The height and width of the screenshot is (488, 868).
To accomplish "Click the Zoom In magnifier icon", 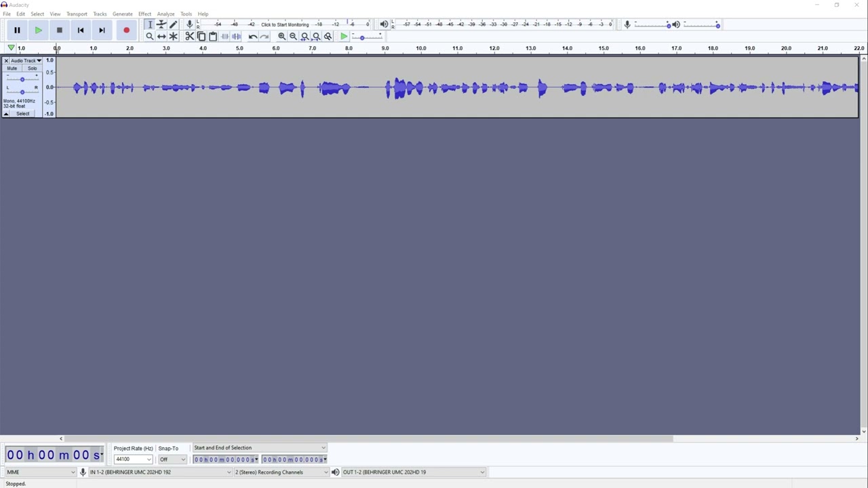I will (x=281, y=36).
